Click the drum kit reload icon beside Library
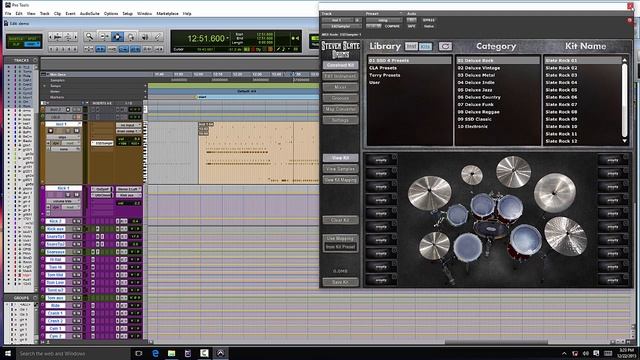This screenshot has height=360, width=640. (x=445, y=46)
